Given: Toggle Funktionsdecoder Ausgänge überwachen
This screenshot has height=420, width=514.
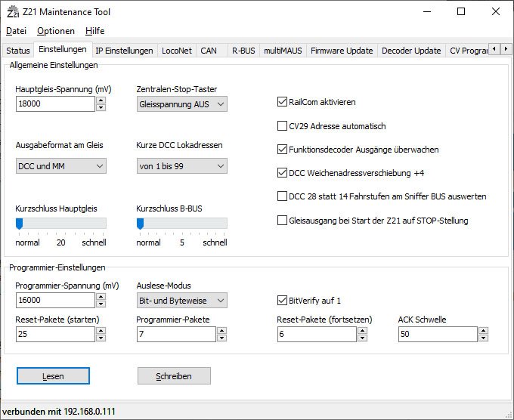Looking at the screenshot, I should [282, 150].
